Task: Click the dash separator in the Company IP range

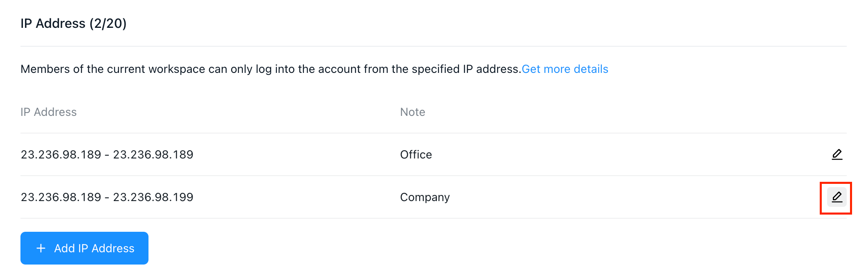Action: (107, 197)
